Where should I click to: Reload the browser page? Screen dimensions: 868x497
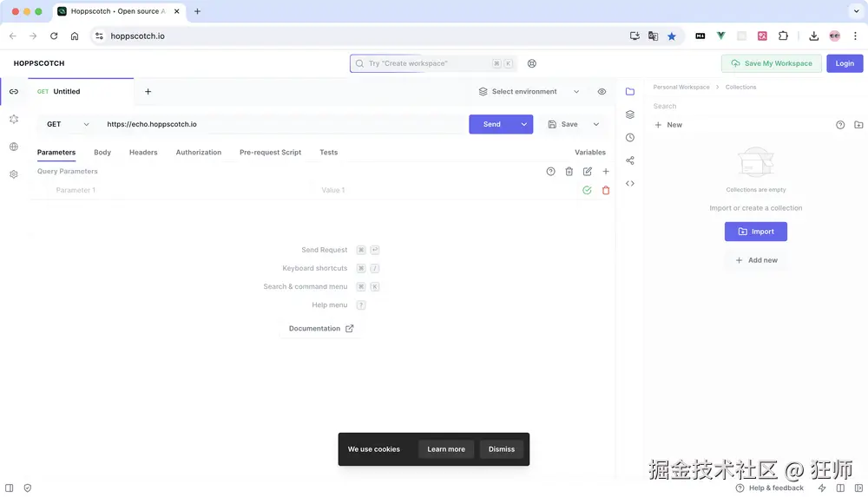[54, 36]
